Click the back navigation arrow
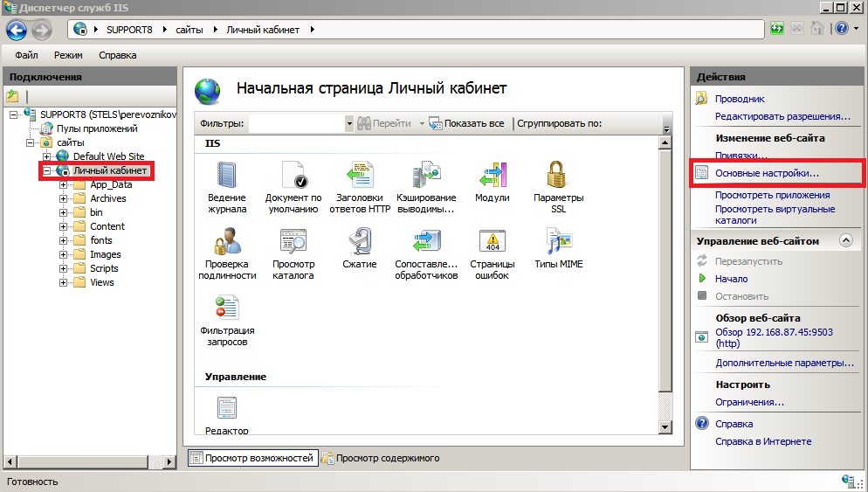 [x=17, y=30]
